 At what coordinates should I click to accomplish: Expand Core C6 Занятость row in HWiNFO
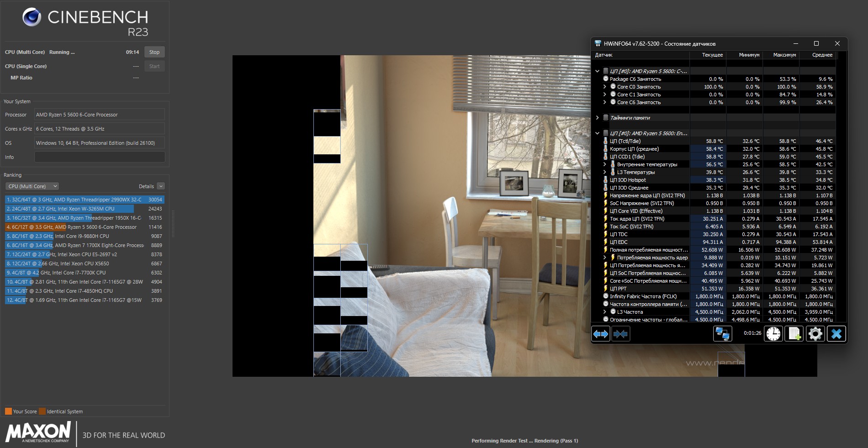pyautogui.click(x=605, y=102)
